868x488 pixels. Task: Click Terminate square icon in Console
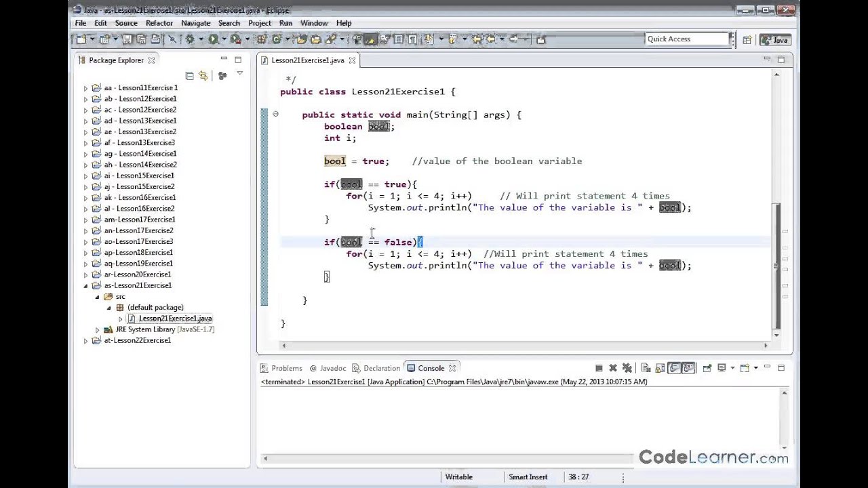coord(599,368)
